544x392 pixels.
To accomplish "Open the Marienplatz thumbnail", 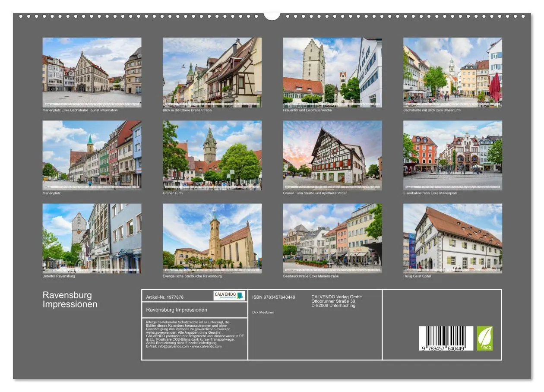I will tap(92, 154).
